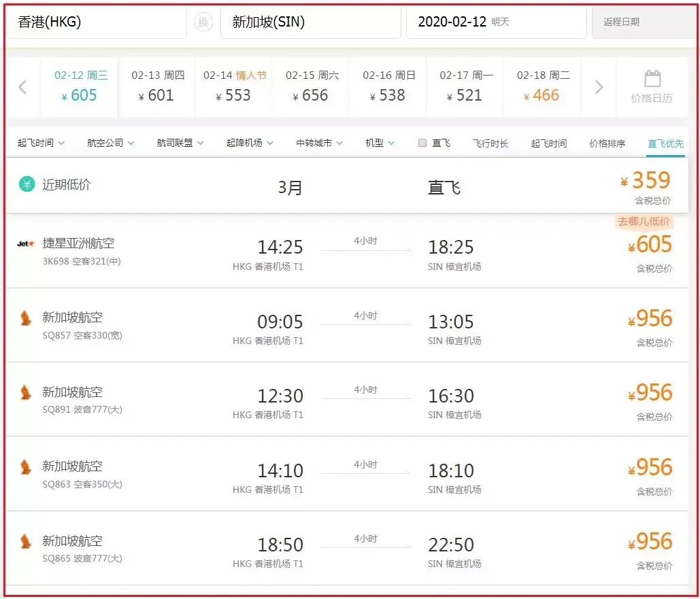Viewport: 700px width, 599px height.
Task: Select ¥956 price for flight SQ891
Action: point(650,393)
